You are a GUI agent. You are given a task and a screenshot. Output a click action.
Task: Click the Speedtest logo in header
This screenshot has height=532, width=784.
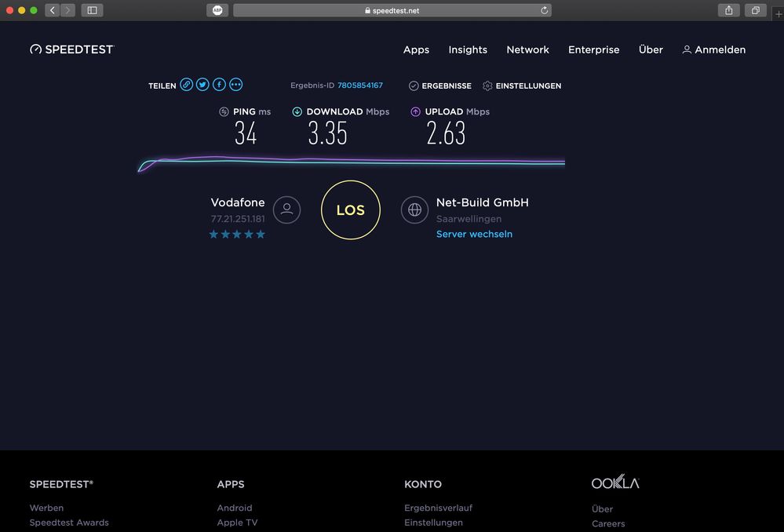click(x=72, y=49)
